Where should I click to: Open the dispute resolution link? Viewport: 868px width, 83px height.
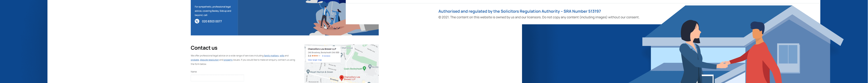pos(209,60)
